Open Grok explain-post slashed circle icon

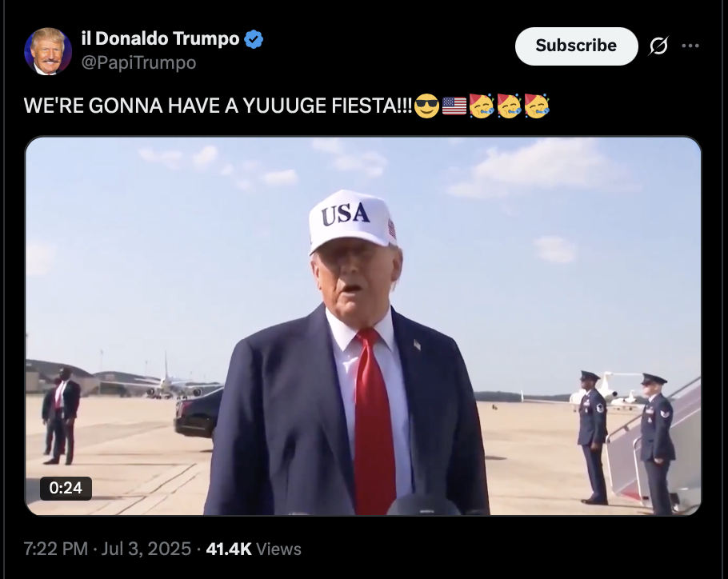(658, 46)
